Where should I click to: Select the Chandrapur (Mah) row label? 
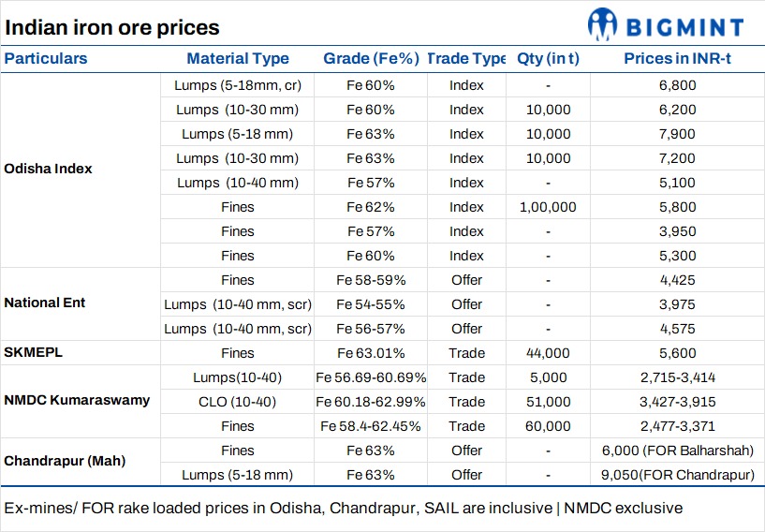pyautogui.click(x=64, y=461)
